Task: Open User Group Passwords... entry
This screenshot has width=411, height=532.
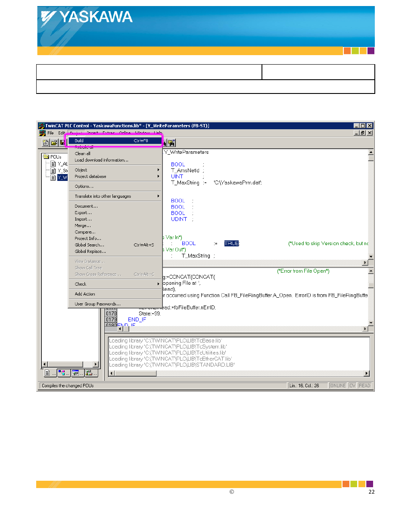Action: coord(115,304)
